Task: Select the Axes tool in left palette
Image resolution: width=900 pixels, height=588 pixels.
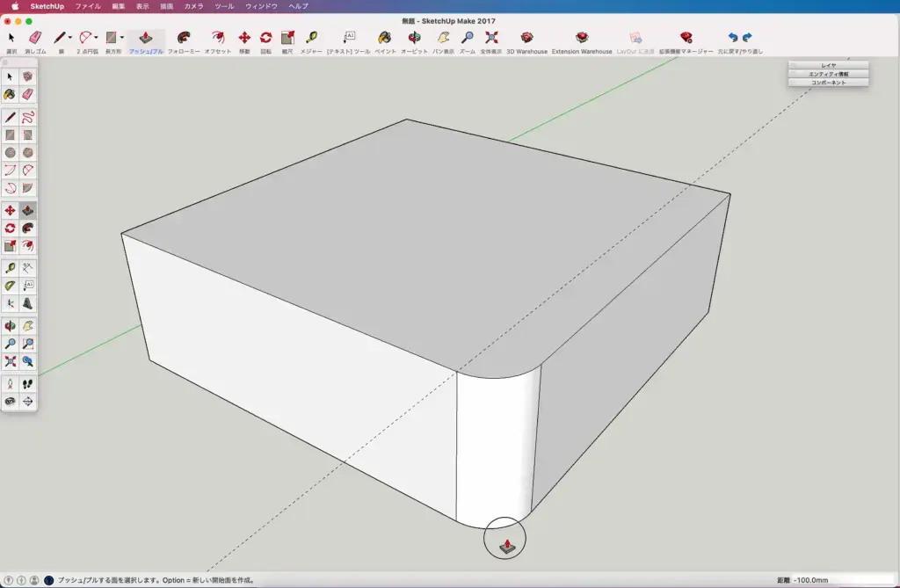Action: (x=10, y=303)
